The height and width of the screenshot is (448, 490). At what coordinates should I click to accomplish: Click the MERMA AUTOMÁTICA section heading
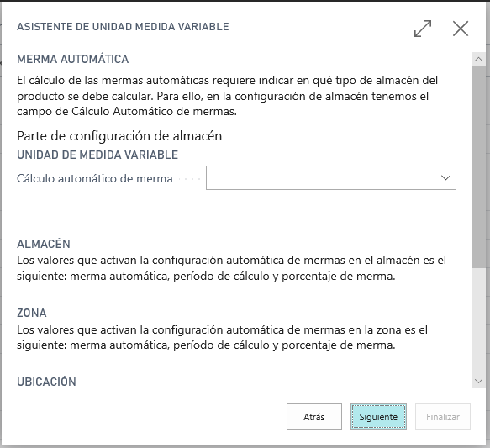click(x=73, y=59)
